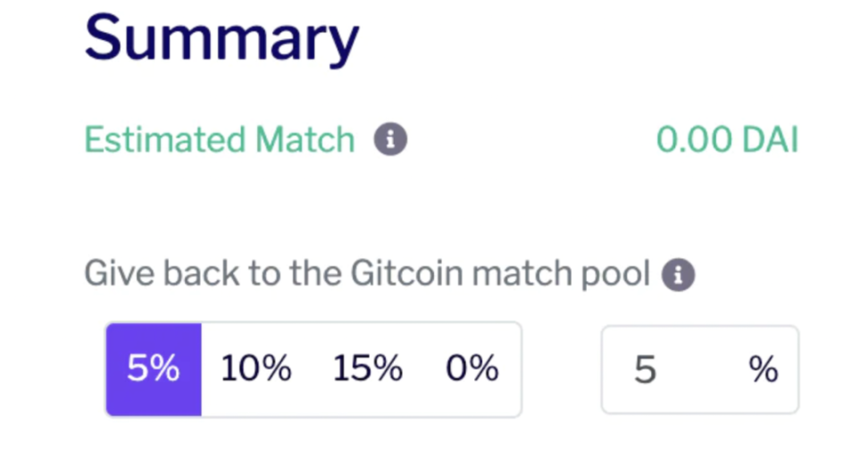Viewport: 868px width, 450px height.
Task: Switch contribution to fifteen percent
Action: (x=368, y=369)
